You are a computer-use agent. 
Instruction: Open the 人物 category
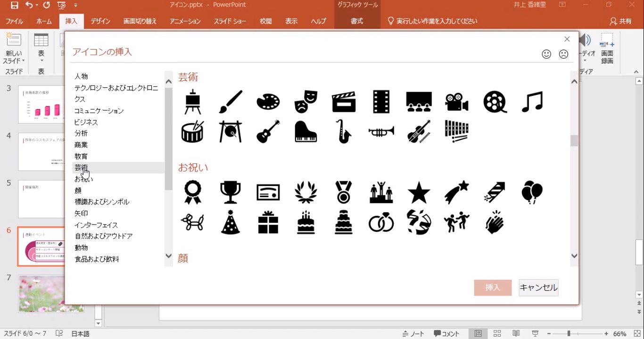[x=81, y=76]
